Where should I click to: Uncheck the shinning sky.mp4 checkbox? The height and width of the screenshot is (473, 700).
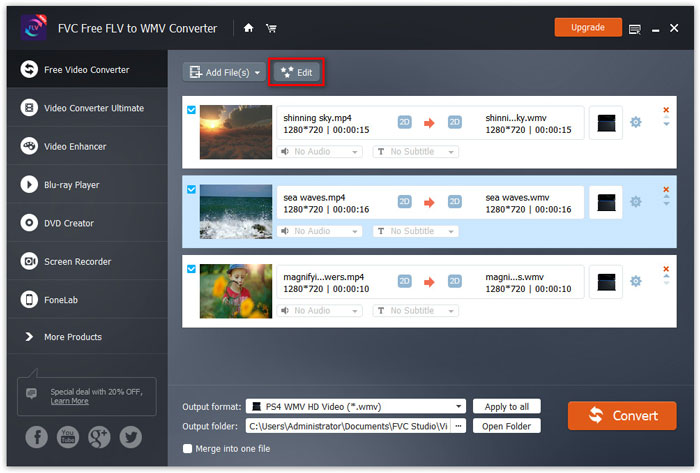coord(191,110)
